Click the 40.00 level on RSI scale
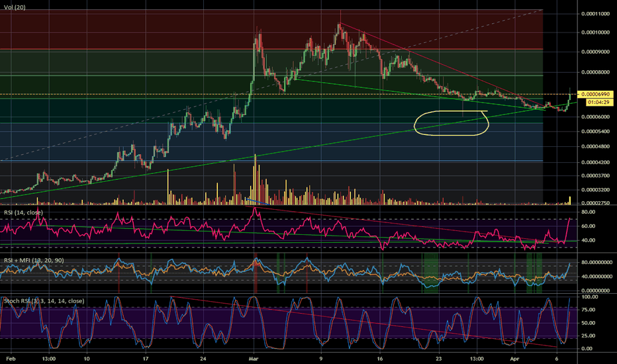This screenshot has height=364, width=617. click(x=588, y=240)
